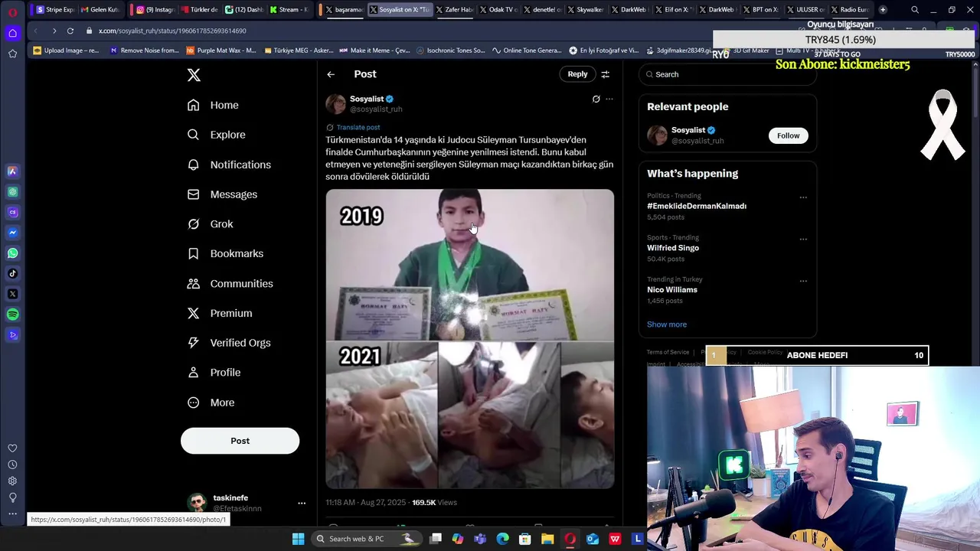Open Communities in the X sidebar
The height and width of the screenshot is (551, 980).
230,283
